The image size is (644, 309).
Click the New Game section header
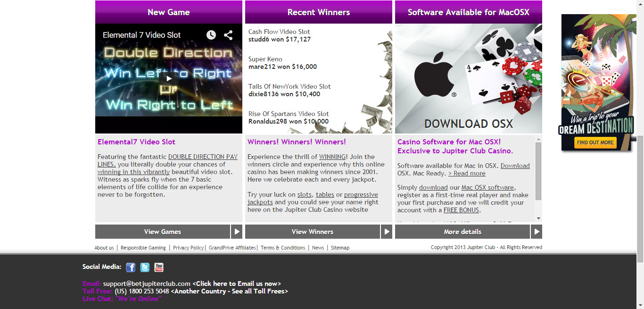(x=169, y=12)
